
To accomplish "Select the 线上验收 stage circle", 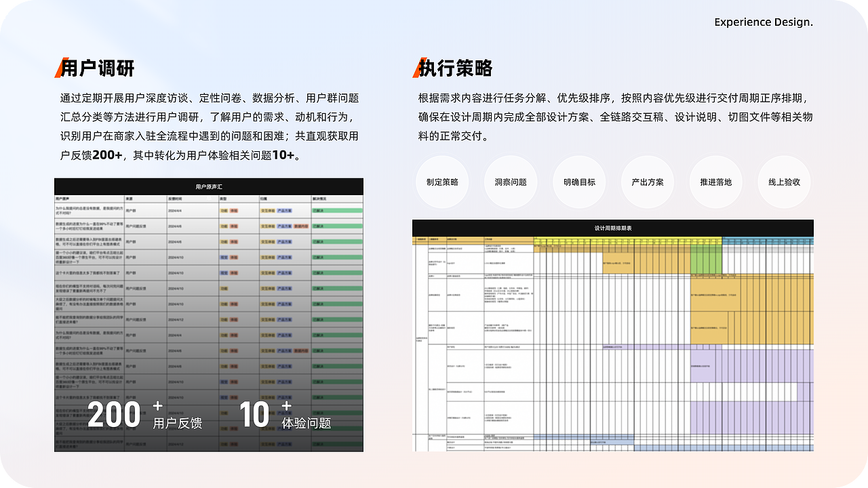I will tap(784, 182).
